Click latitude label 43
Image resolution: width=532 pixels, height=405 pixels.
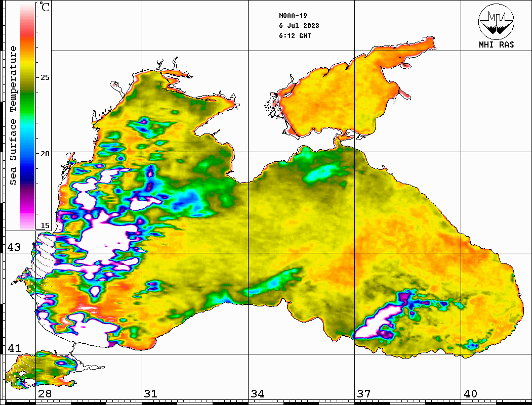click(14, 247)
